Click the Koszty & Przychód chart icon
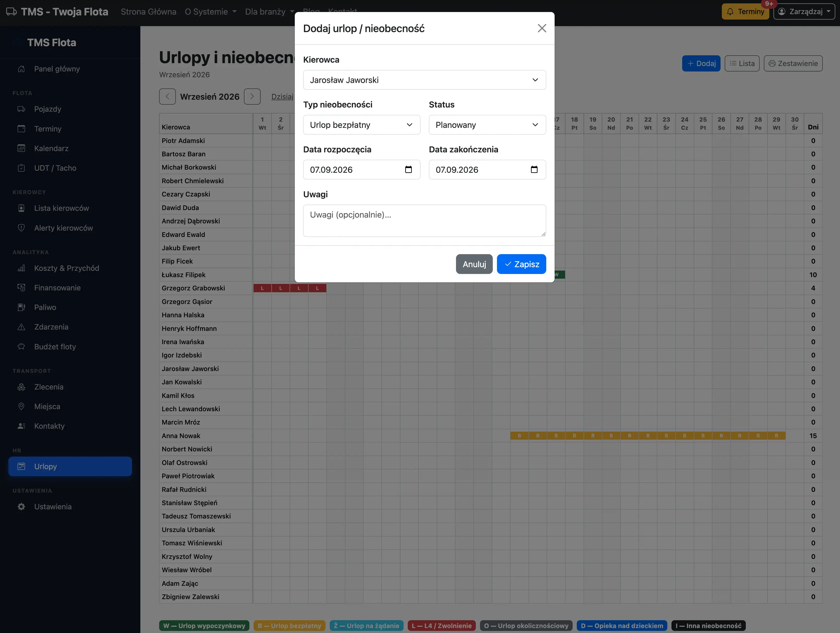This screenshot has height=633, width=840. click(x=21, y=268)
